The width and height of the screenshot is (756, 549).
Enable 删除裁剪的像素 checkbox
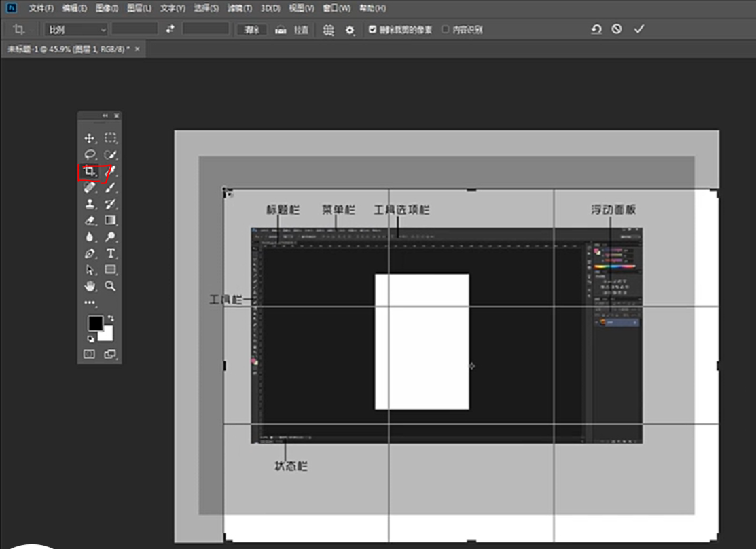(x=372, y=29)
